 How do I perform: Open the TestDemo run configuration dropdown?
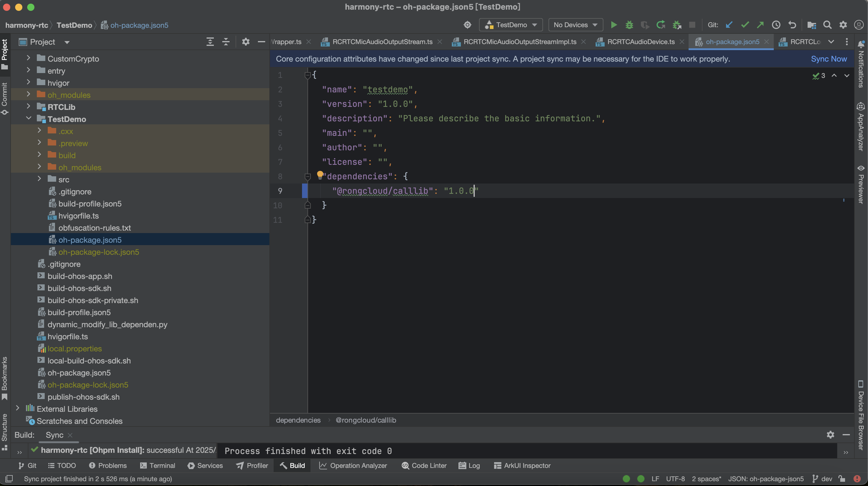(x=511, y=25)
